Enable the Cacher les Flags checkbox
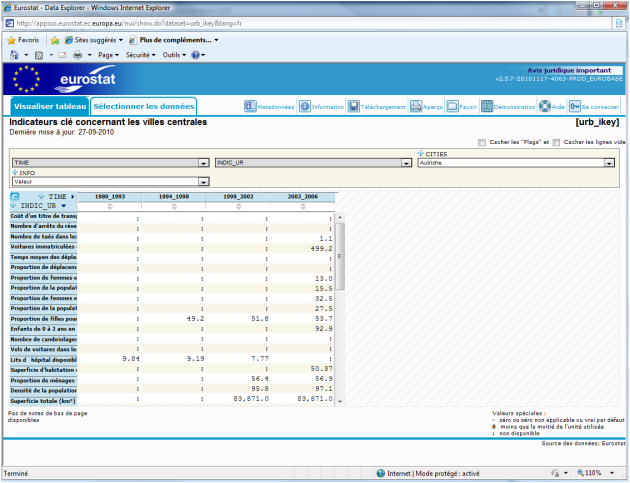630x483 pixels. [482, 142]
